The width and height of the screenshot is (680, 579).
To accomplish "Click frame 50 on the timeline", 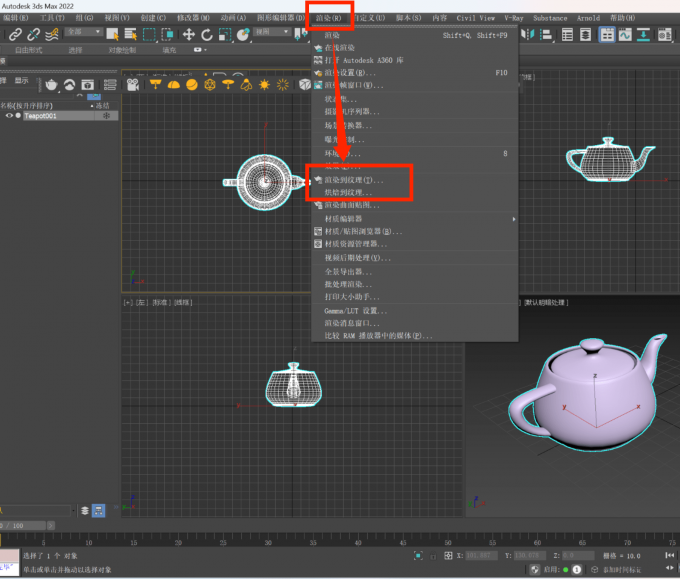I will (x=448, y=543).
